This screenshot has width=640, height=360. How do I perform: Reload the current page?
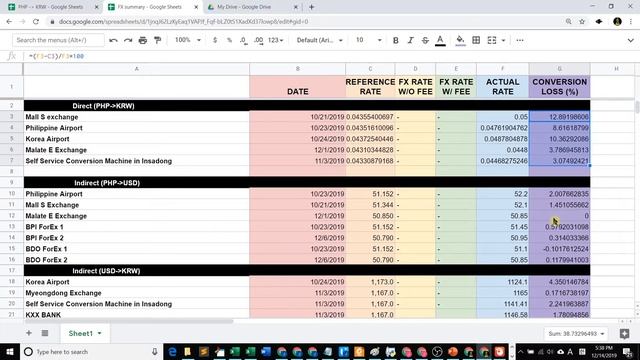(x=36, y=22)
